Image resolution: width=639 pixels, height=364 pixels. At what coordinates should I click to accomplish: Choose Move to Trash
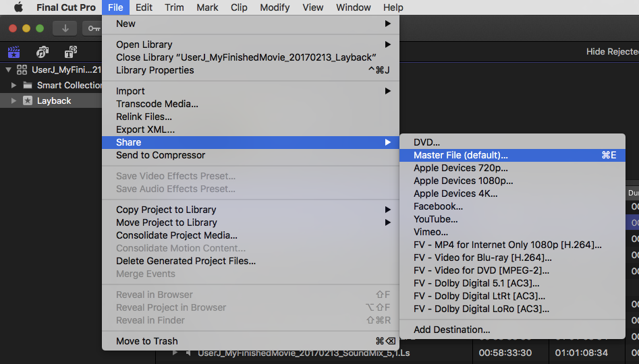pos(250,341)
